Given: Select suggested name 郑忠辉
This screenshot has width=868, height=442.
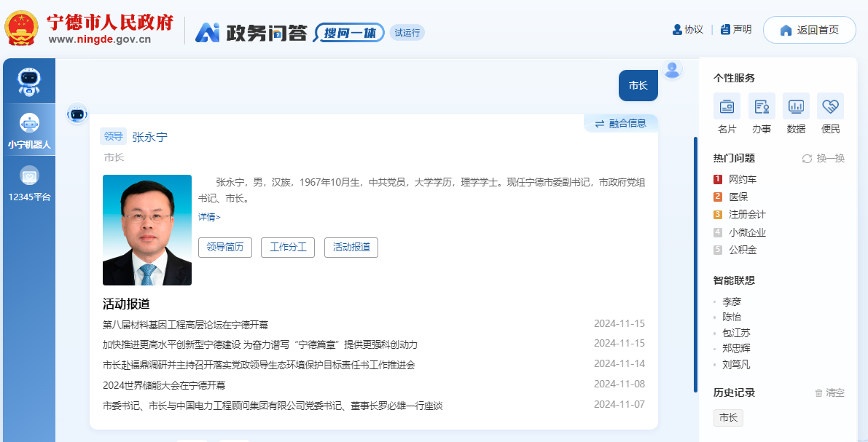Looking at the screenshot, I should [736, 349].
